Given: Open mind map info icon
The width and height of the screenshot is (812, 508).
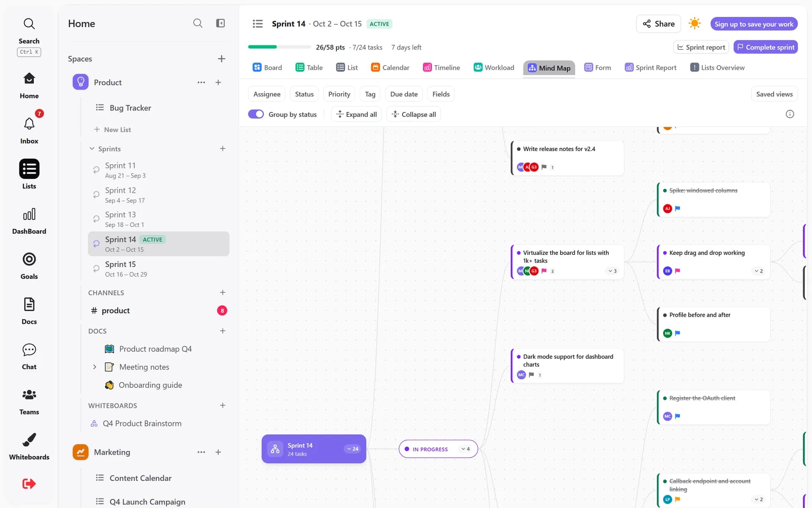Looking at the screenshot, I should (x=790, y=114).
